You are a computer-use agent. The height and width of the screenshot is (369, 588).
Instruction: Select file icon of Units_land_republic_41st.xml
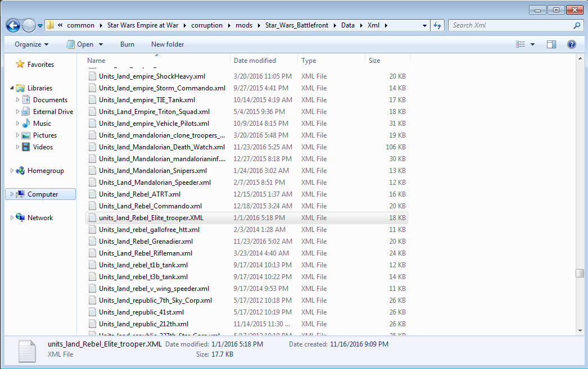[x=92, y=312]
